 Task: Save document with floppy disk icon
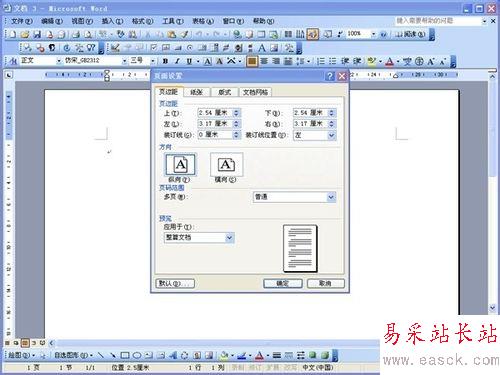[37, 34]
